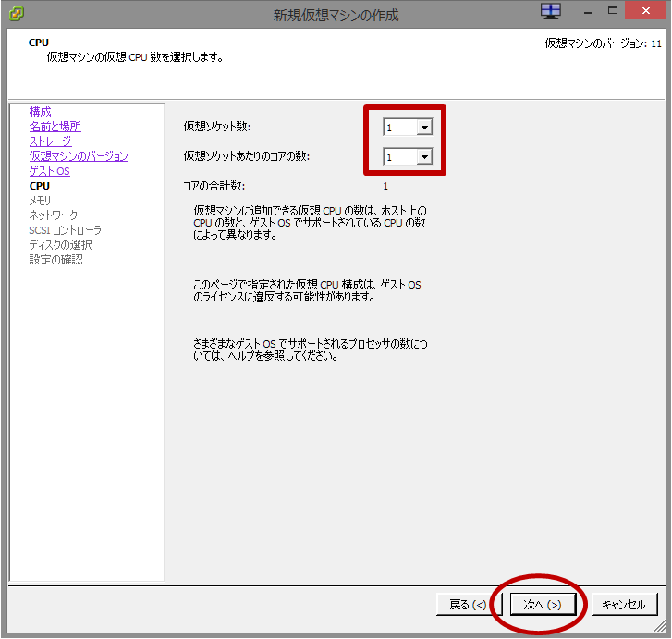The width and height of the screenshot is (672, 639).
Task: Go to the ゲスト OS step link
Action: tap(49, 171)
